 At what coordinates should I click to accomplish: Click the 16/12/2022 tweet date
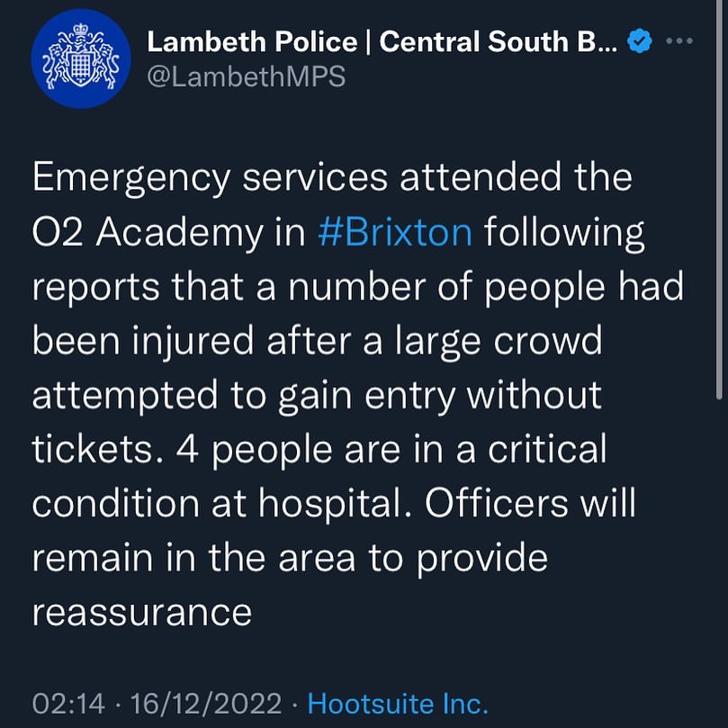206,703
